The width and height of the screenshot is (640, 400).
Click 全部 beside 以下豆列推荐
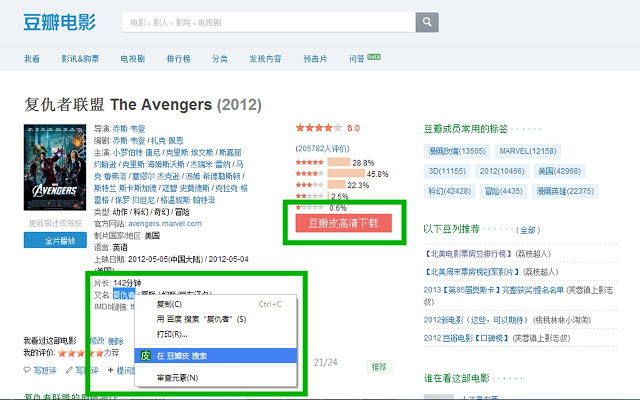tap(528, 230)
